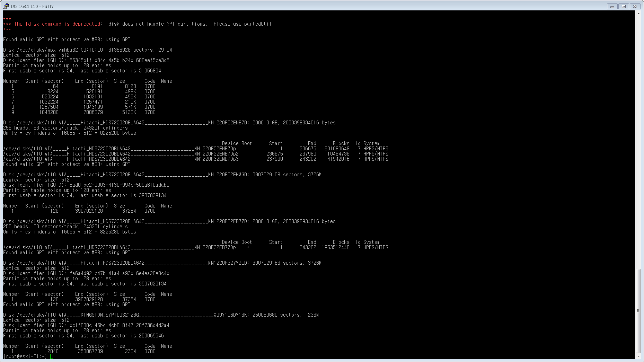Click device entry ending MN122OF32ENE7Dp3
This screenshot has height=362, width=644.
[121, 159]
